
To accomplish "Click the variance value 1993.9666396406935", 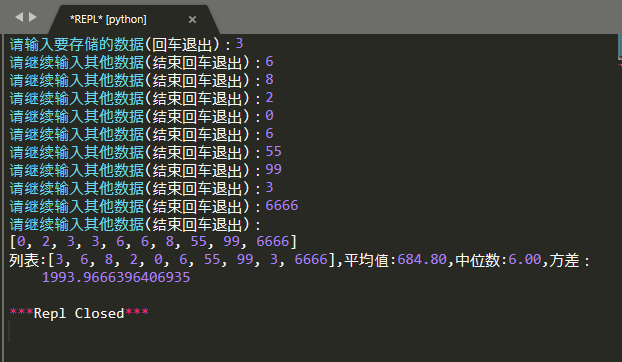I will [116, 277].
